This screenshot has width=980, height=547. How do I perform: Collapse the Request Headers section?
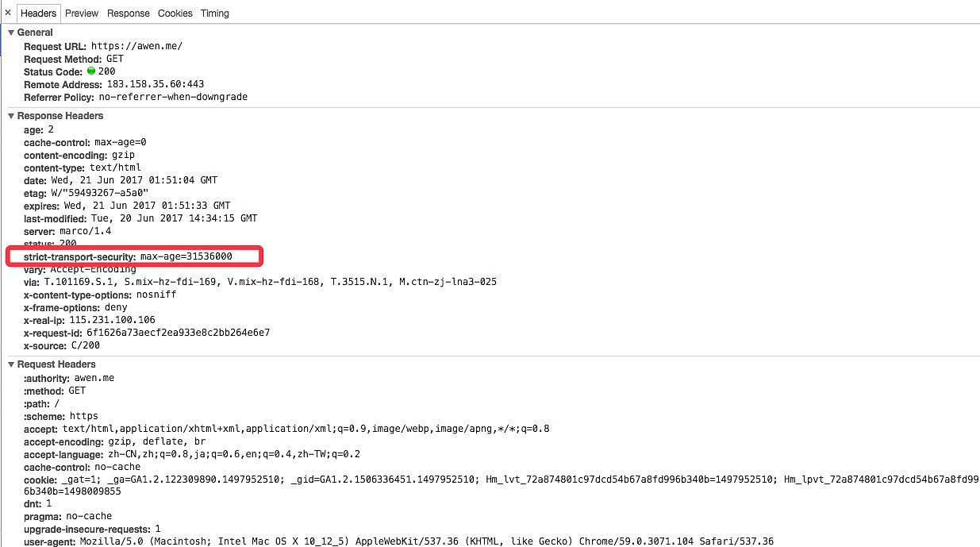11,364
